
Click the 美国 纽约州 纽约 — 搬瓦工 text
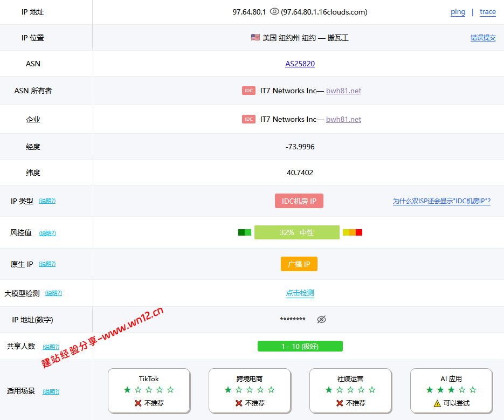[305, 38]
